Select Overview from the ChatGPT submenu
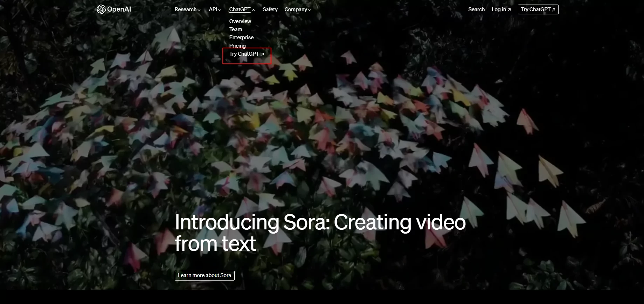This screenshot has width=644, height=304. (240, 21)
